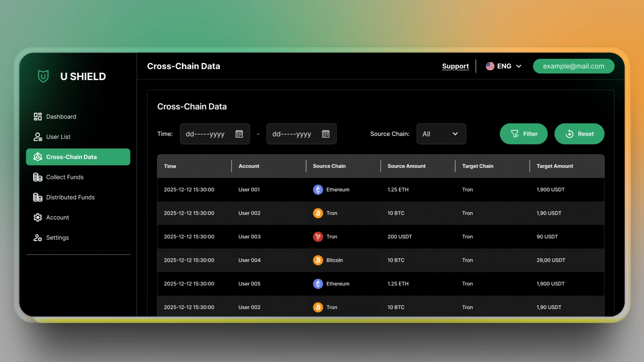Open the ENG language chevron
This screenshot has height=362, width=644.
tap(519, 66)
